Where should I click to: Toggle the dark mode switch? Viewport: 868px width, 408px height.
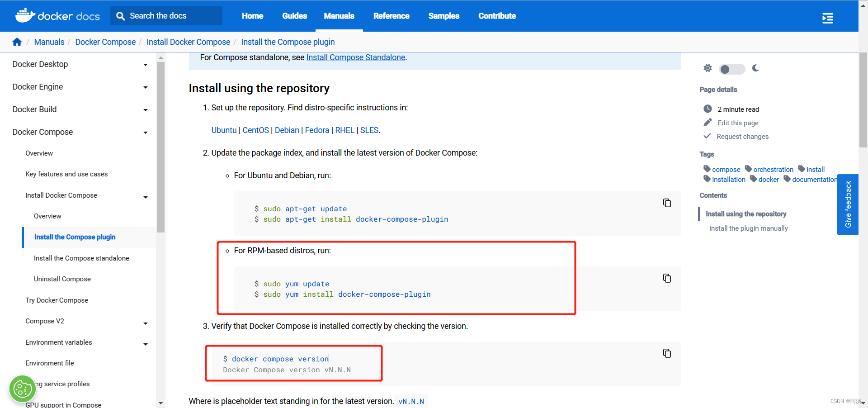pos(731,69)
